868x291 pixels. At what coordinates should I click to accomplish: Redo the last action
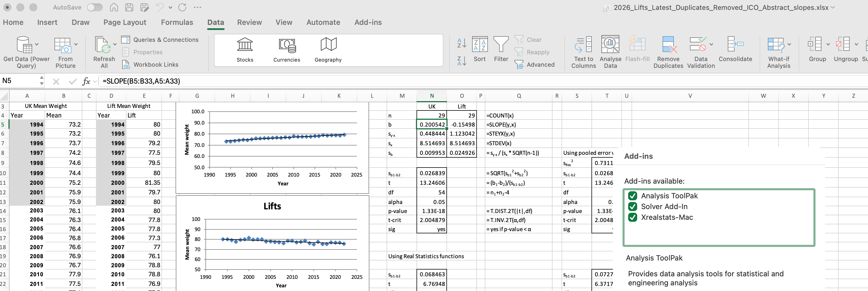(x=182, y=7)
